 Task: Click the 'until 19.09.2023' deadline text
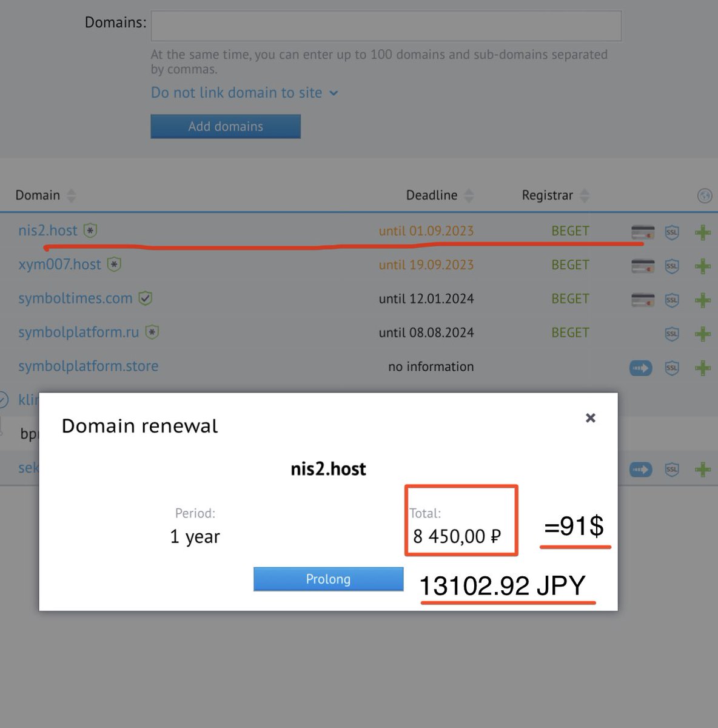[x=426, y=265]
